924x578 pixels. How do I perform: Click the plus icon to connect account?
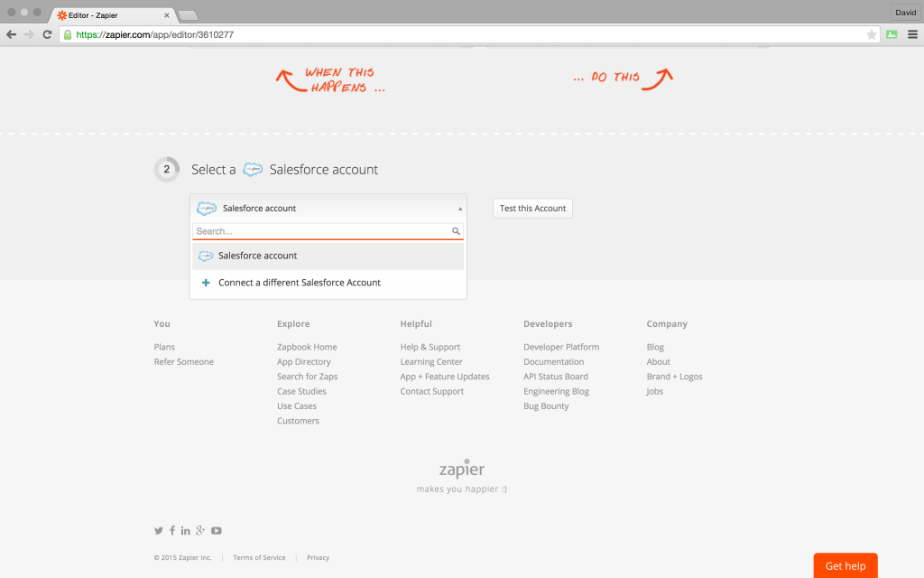click(x=206, y=283)
